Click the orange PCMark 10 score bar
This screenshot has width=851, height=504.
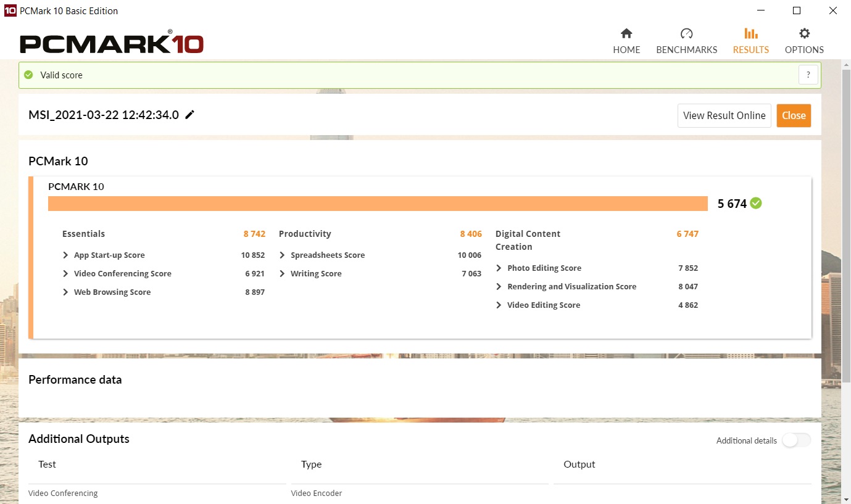378,204
